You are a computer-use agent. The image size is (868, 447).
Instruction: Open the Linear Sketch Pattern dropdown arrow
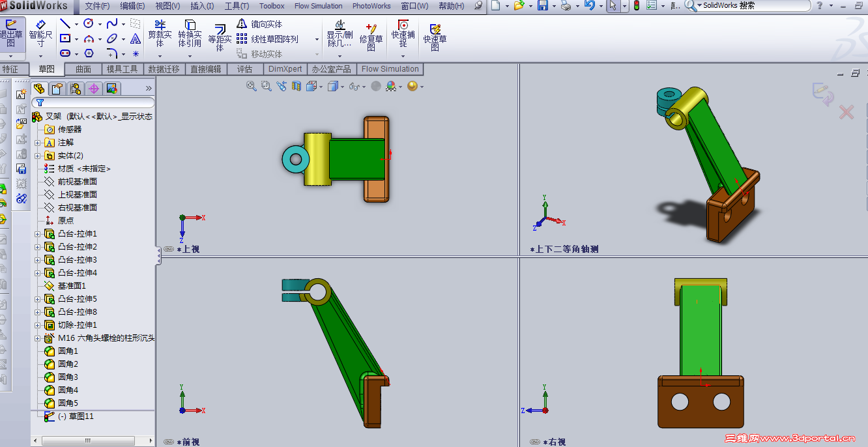[317, 39]
